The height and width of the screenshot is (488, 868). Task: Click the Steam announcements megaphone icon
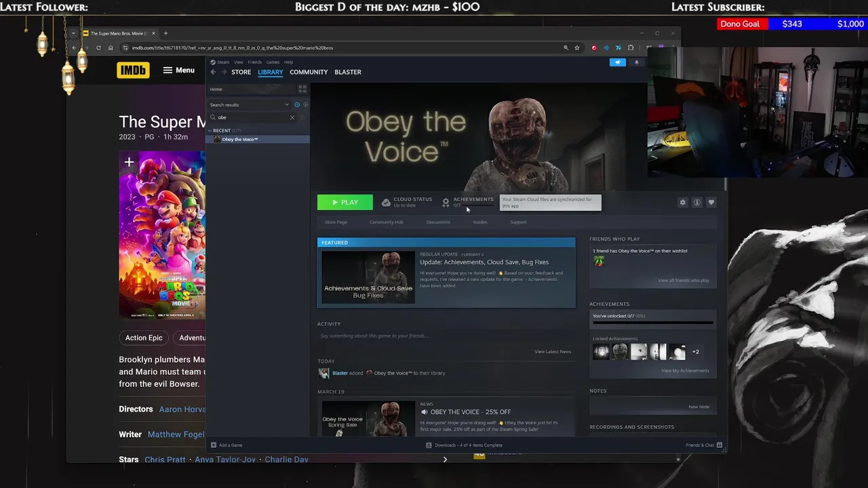[x=617, y=62]
